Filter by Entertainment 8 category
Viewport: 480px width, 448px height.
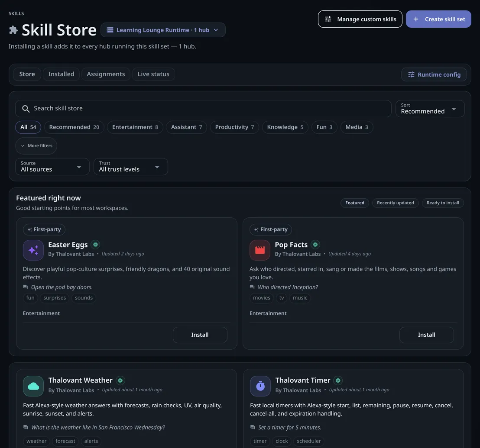(135, 127)
